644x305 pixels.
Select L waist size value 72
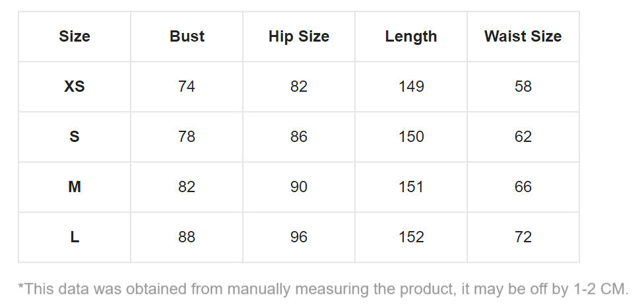(x=523, y=237)
